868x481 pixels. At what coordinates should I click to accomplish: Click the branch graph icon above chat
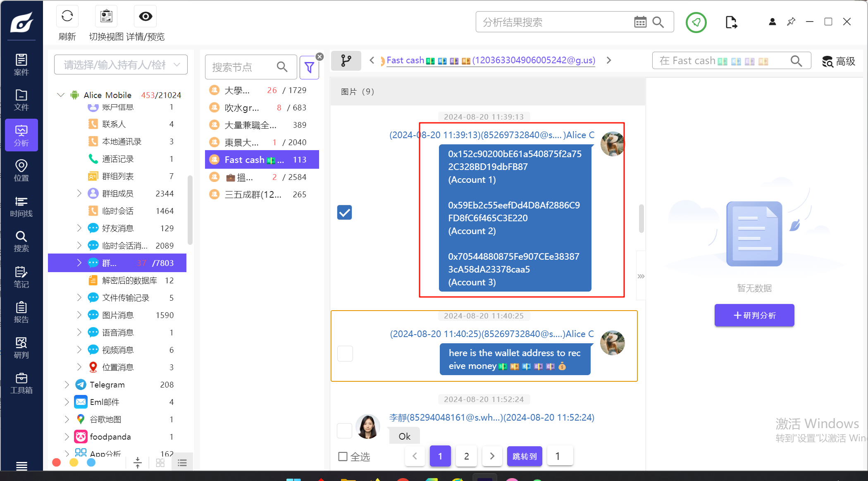point(346,61)
